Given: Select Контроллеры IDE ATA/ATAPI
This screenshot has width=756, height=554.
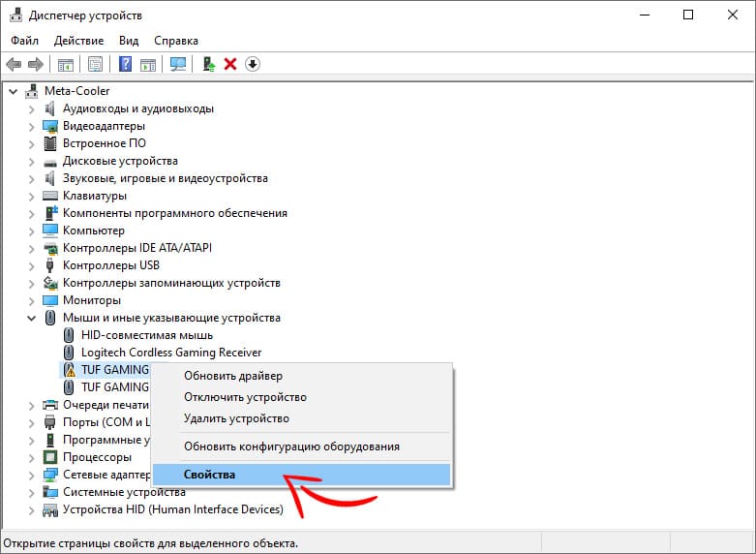Looking at the screenshot, I should point(137,248).
